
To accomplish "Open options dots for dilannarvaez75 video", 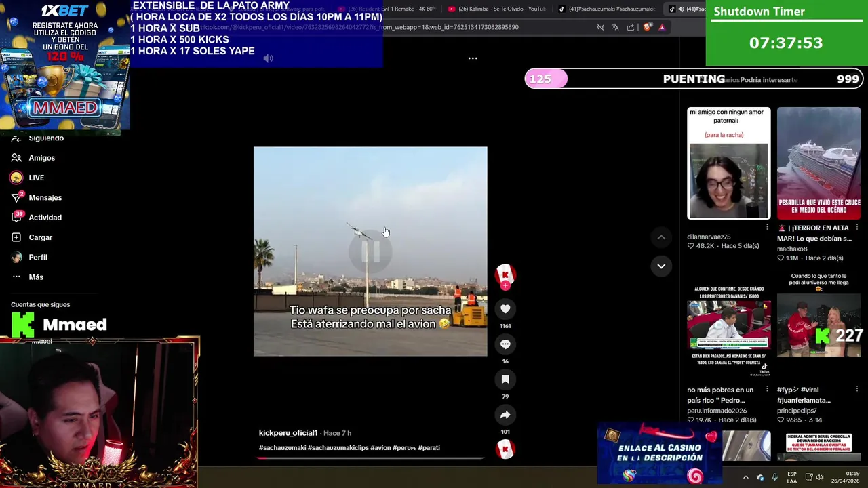I will (x=767, y=227).
